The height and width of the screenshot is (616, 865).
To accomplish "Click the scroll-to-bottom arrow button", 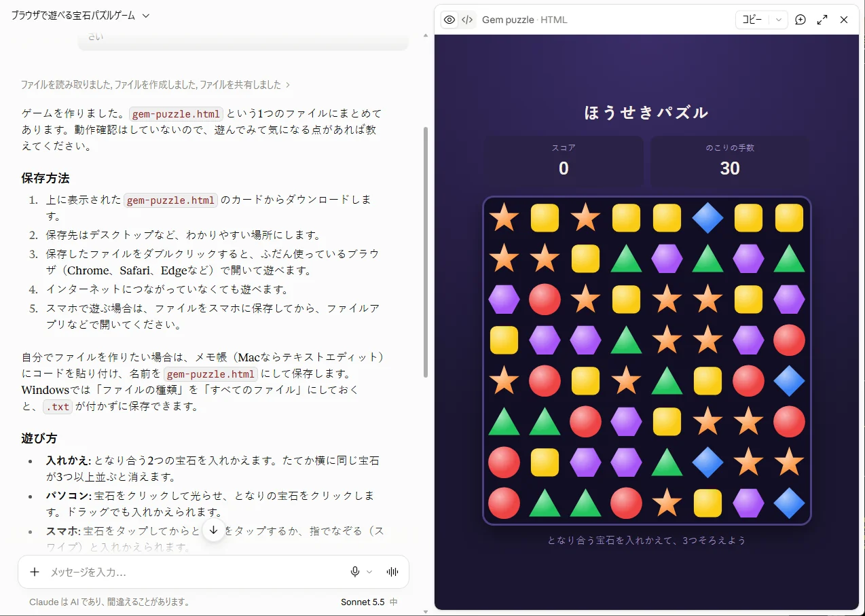I will [x=213, y=530].
